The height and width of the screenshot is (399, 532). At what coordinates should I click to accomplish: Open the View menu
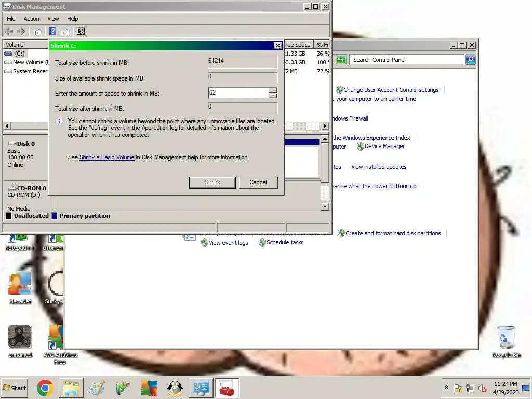(x=53, y=19)
